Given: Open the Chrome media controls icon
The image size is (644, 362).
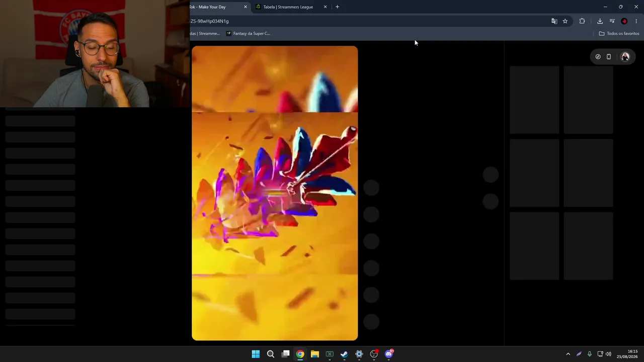Looking at the screenshot, I should point(612,21).
